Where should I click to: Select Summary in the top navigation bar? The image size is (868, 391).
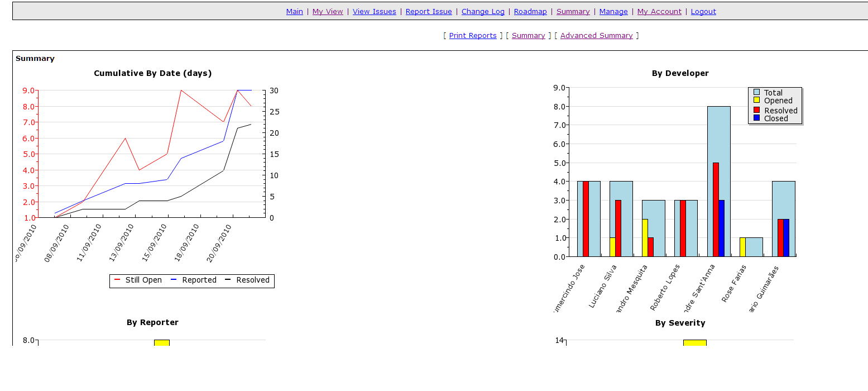click(573, 11)
